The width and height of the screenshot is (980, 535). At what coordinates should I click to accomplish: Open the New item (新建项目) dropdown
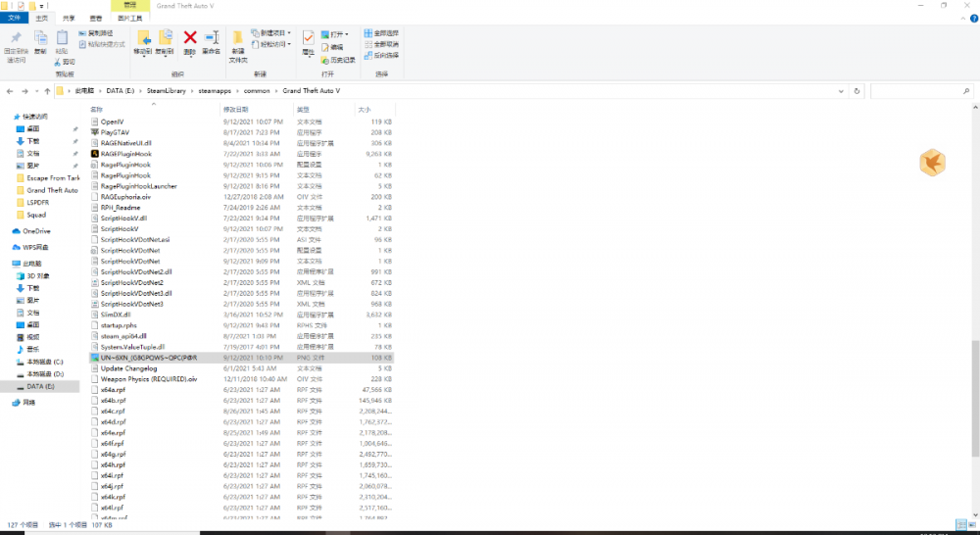271,33
